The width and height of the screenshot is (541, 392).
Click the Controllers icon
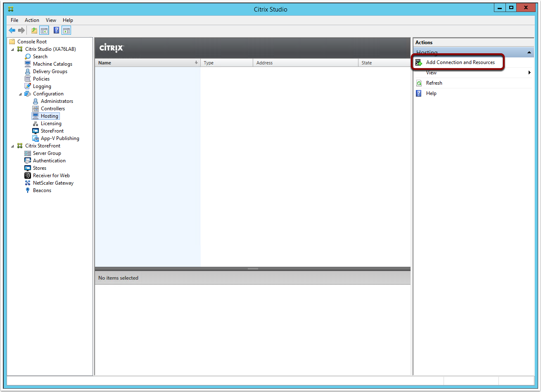[x=36, y=109]
